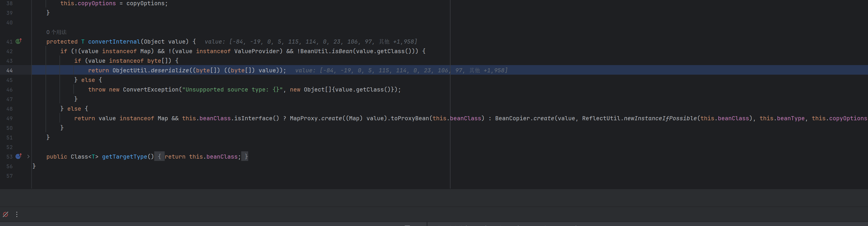Expand the folded opening brace after getTargetType()
Image resolution: width=868 pixels, height=226 pixels.
coord(159,156)
